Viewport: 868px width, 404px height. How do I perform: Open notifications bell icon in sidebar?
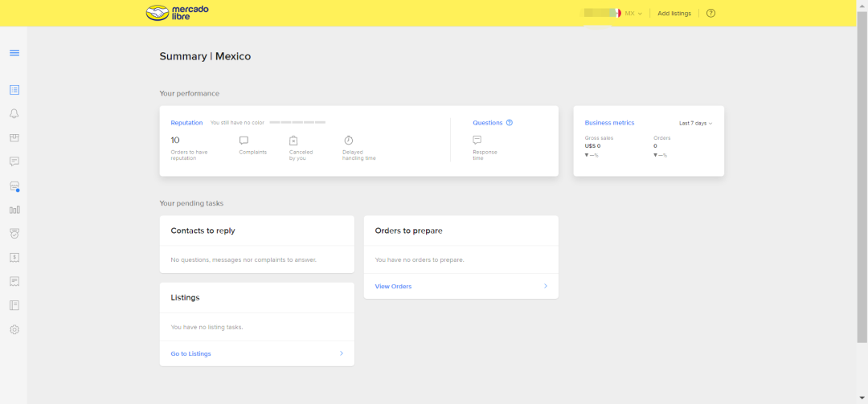click(x=14, y=113)
